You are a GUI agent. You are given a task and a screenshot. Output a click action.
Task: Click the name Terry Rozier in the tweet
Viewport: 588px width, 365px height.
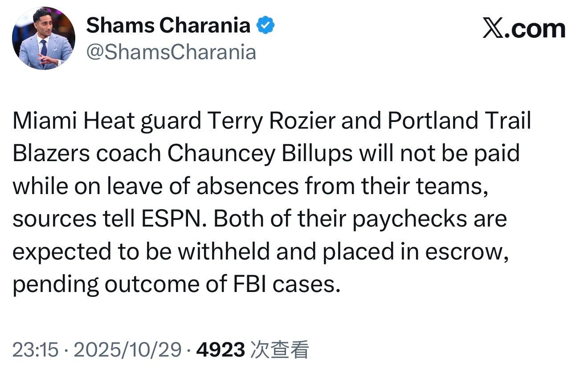262,121
